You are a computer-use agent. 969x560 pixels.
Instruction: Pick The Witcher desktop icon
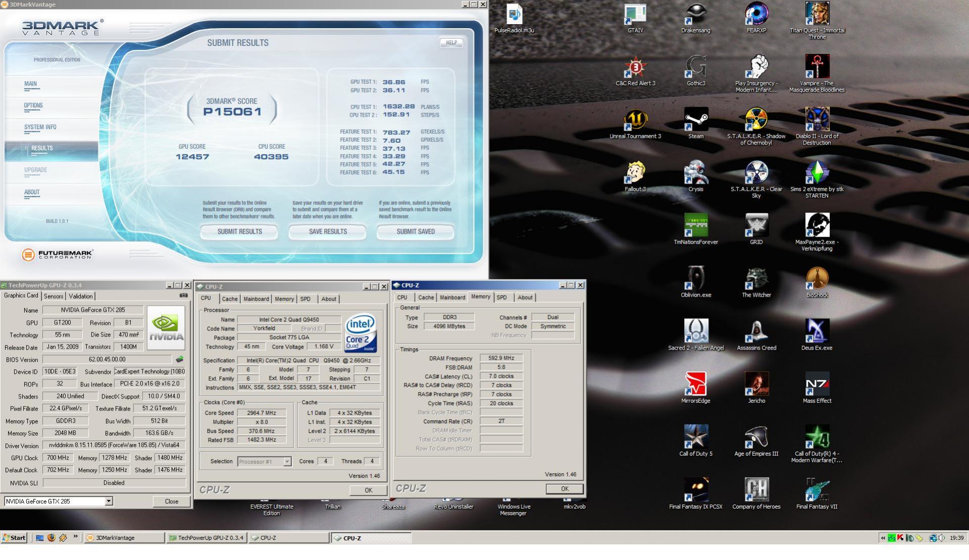coord(756,283)
